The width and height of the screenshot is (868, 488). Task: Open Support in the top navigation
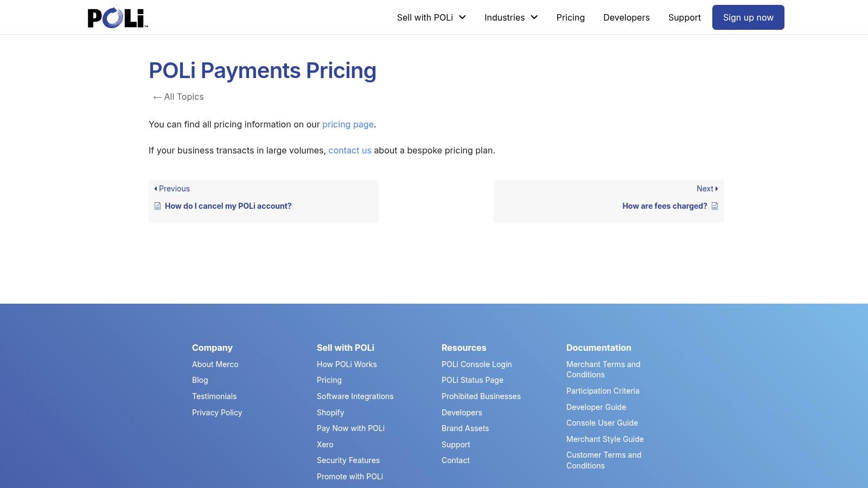685,17
